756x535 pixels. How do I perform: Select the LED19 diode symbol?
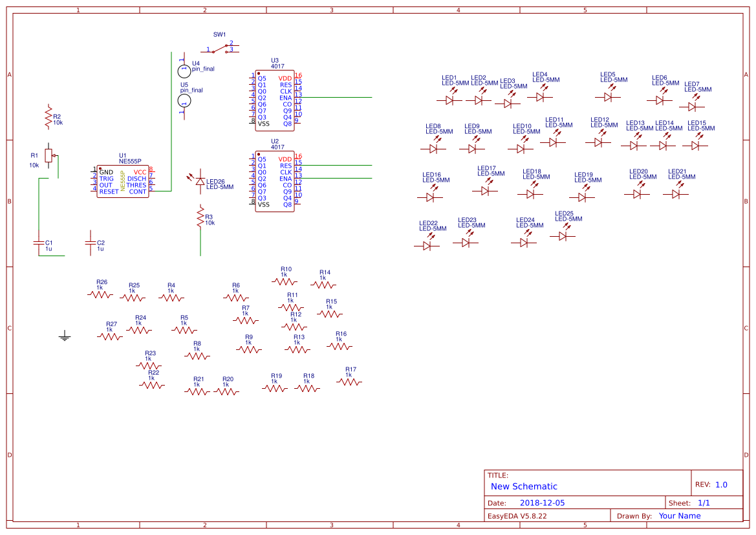point(581,194)
